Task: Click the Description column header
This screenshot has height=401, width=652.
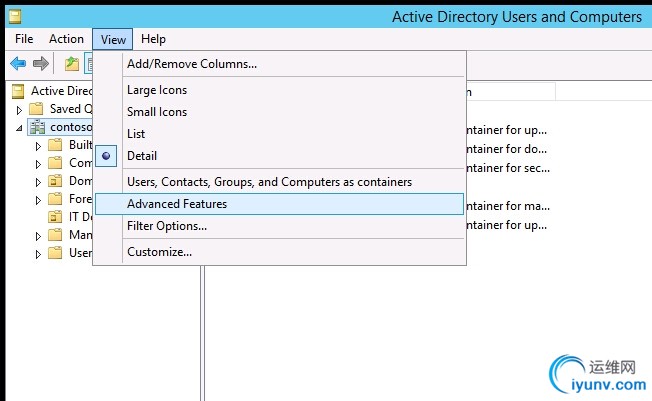Action: [x=511, y=92]
